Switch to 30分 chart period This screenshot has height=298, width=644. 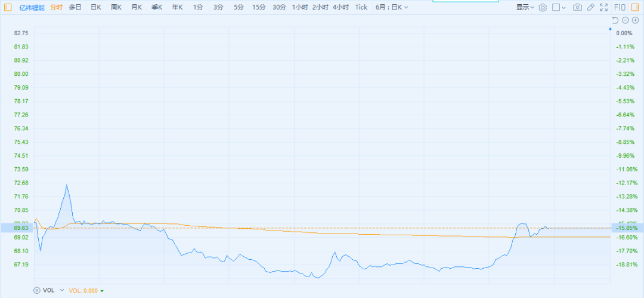(279, 7)
